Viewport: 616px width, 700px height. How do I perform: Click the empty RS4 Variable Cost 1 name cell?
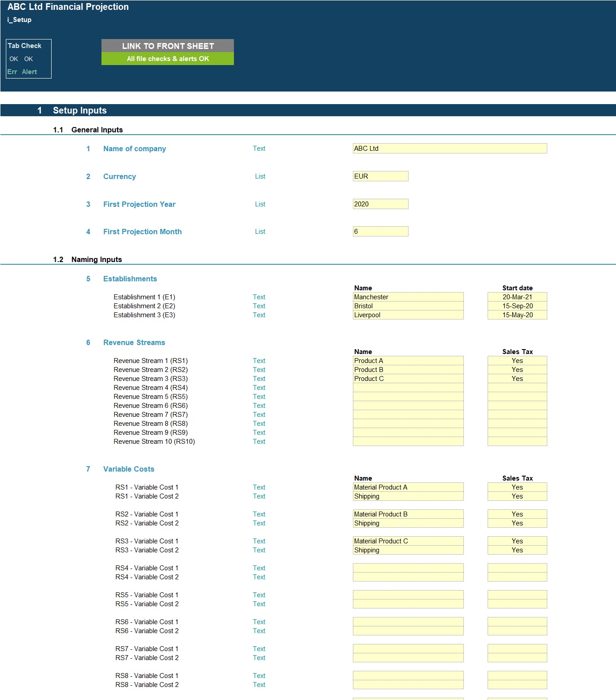(408, 568)
